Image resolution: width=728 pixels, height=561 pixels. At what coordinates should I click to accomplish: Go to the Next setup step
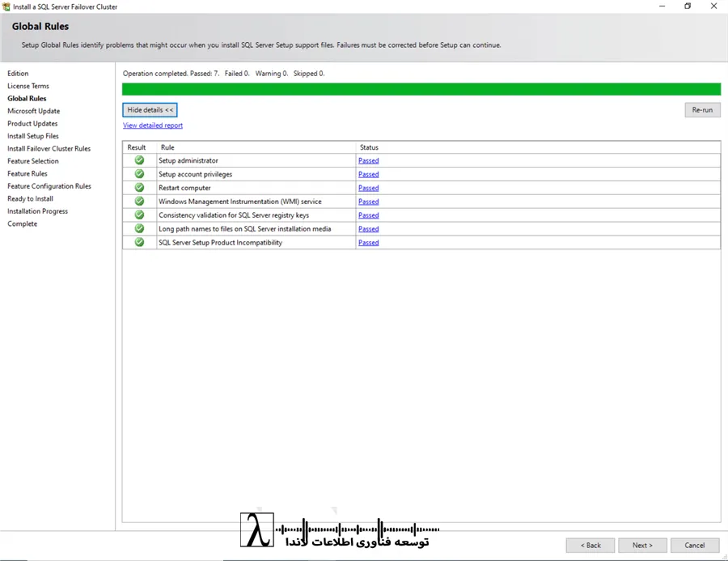(x=642, y=545)
